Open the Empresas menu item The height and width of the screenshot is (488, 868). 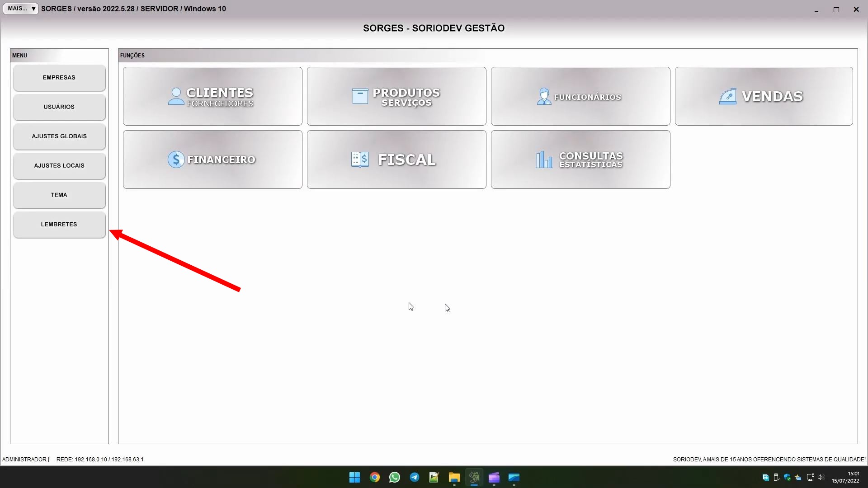coord(59,78)
